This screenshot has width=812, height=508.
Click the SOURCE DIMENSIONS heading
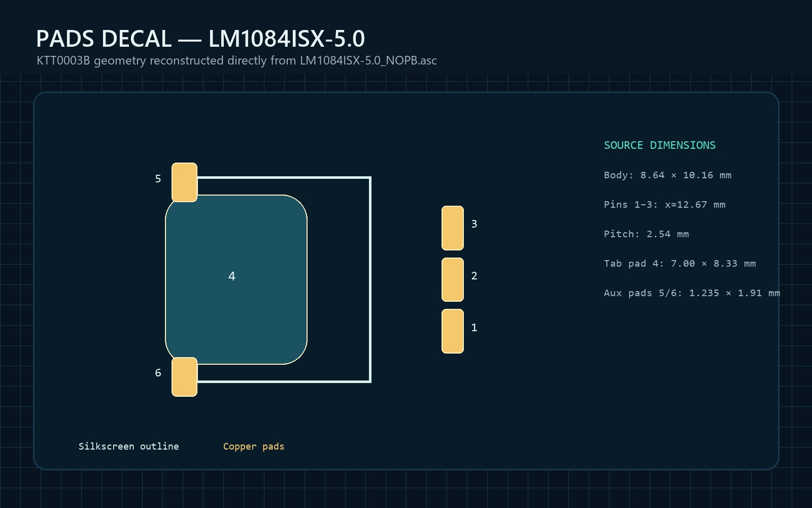[660, 145]
